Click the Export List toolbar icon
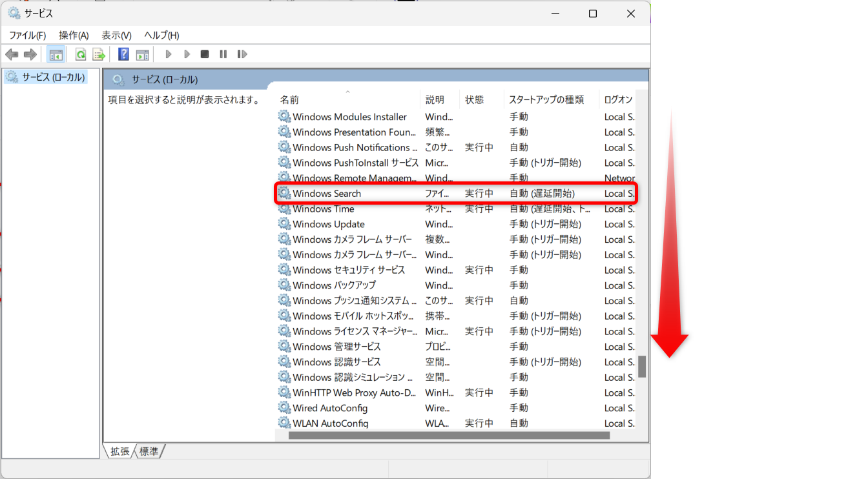Screen dimensions: 868x479 pyautogui.click(x=99, y=54)
